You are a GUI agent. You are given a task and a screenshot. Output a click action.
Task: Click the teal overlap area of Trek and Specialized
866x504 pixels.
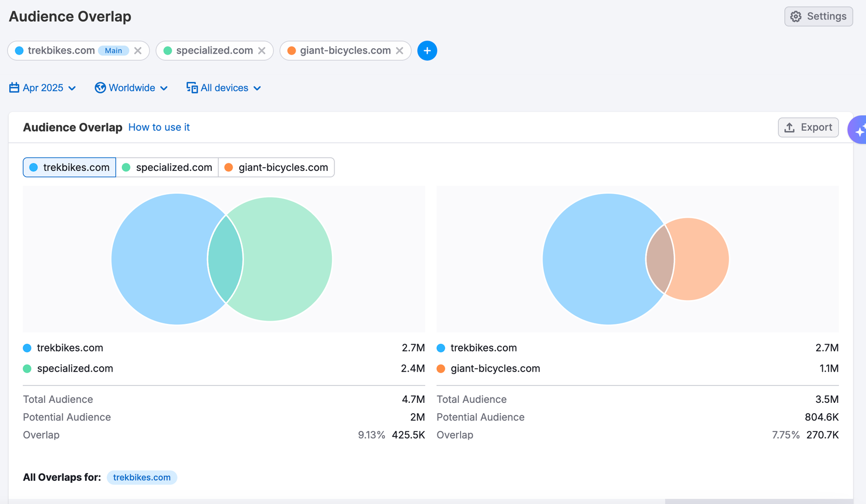(x=225, y=259)
